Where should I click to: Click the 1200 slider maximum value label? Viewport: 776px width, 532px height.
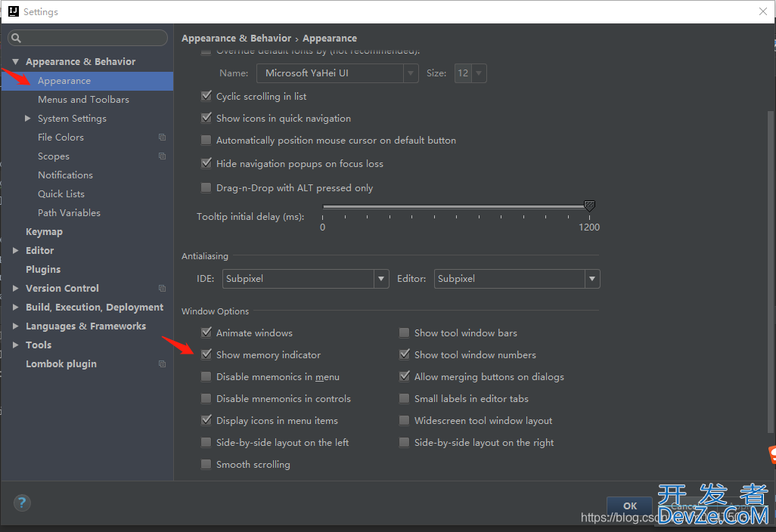589,227
